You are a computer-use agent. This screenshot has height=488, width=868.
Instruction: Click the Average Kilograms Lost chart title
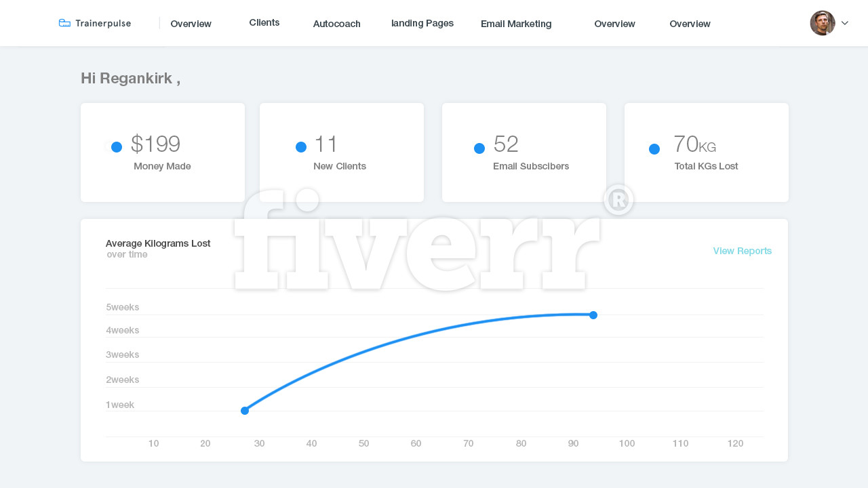click(158, 243)
